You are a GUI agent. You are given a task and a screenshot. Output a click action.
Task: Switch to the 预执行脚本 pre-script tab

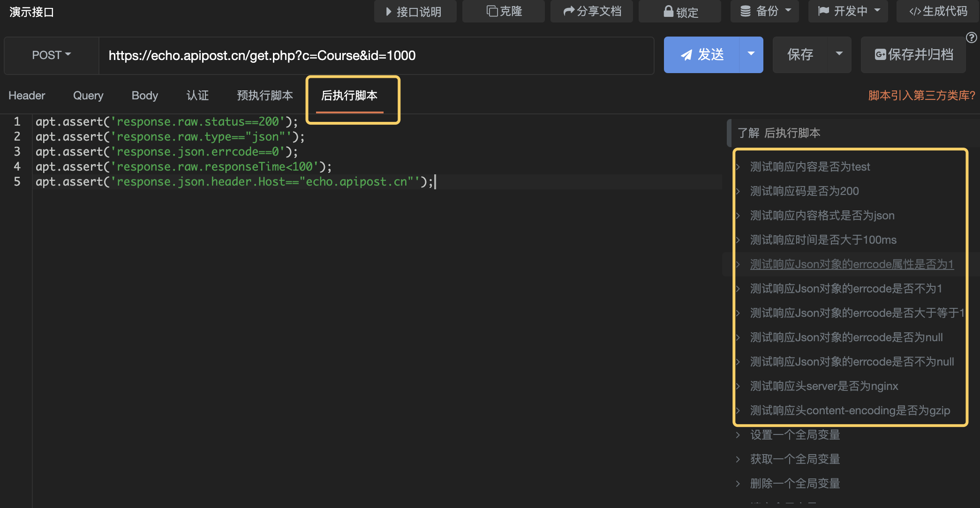(265, 96)
